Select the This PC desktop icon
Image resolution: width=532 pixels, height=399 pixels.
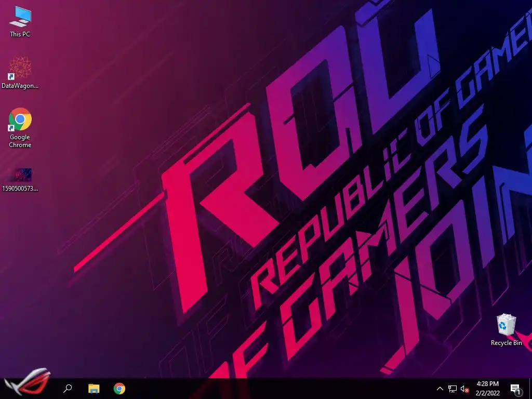20,21
